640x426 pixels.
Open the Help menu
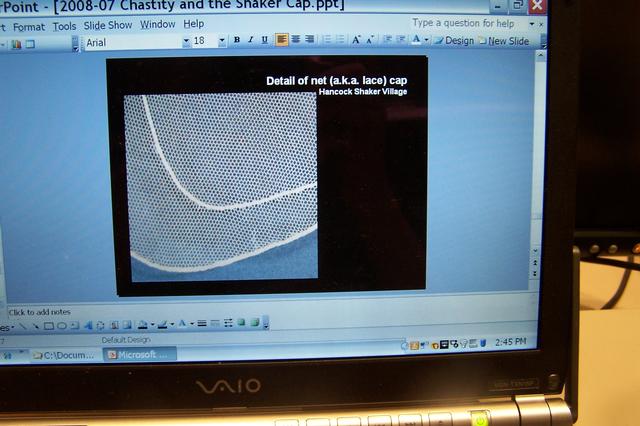point(193,24)
